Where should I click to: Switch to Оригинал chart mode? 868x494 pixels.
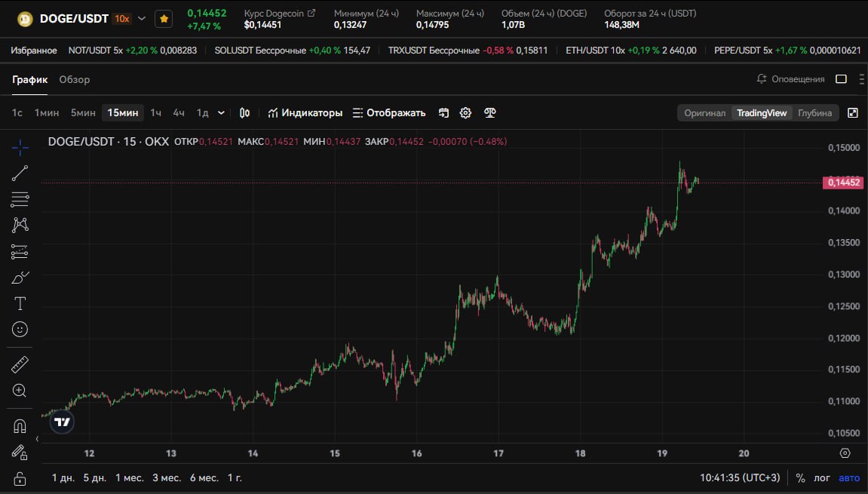pos(704,113)
